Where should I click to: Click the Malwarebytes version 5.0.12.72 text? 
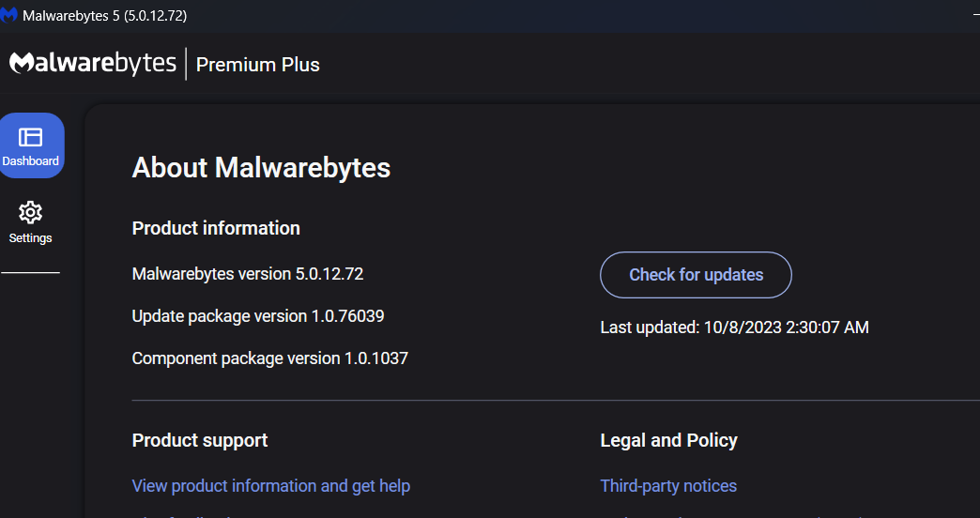tap(248, 274)
